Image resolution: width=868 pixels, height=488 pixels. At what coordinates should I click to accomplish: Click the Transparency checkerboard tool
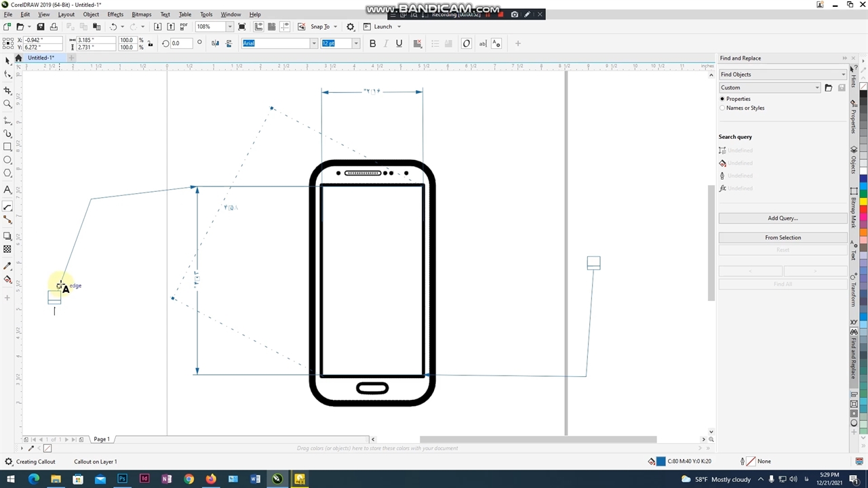point(7,249)
